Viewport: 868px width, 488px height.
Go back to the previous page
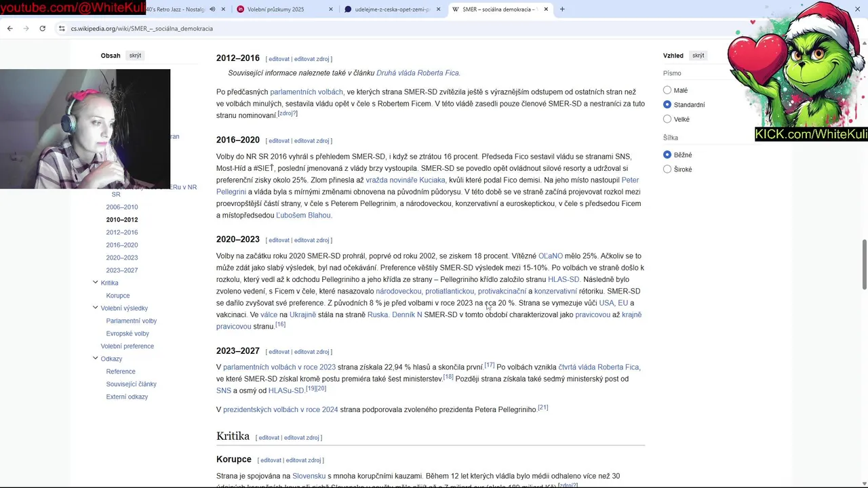(9, 28)
